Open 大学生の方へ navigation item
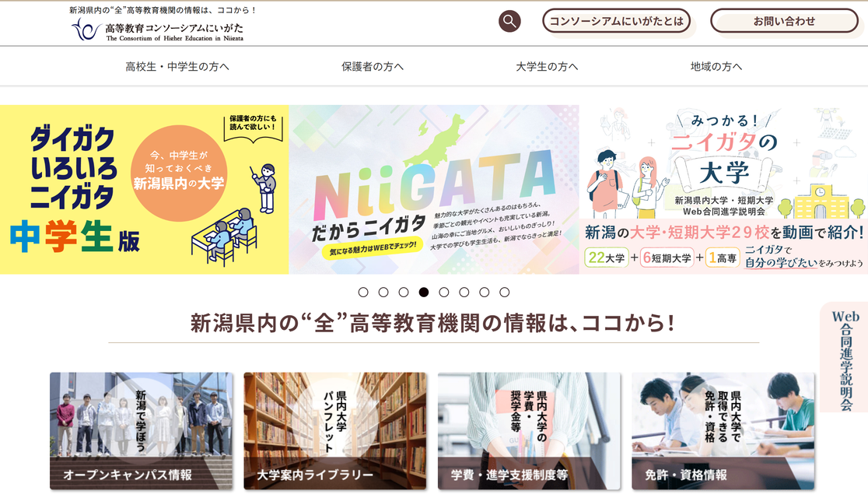Image resolution: width=868 pixels, height=501 pixels. (x=547, y=66)
